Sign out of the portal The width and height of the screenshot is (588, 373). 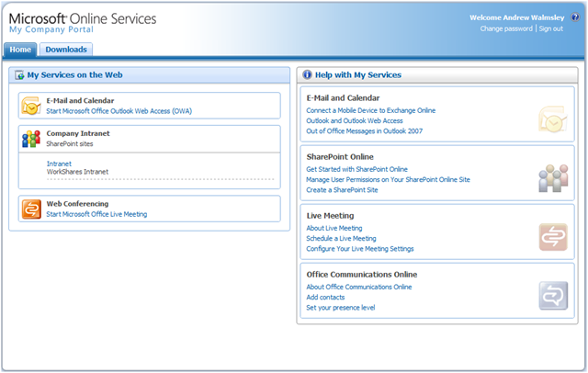(x=551, y=28)
